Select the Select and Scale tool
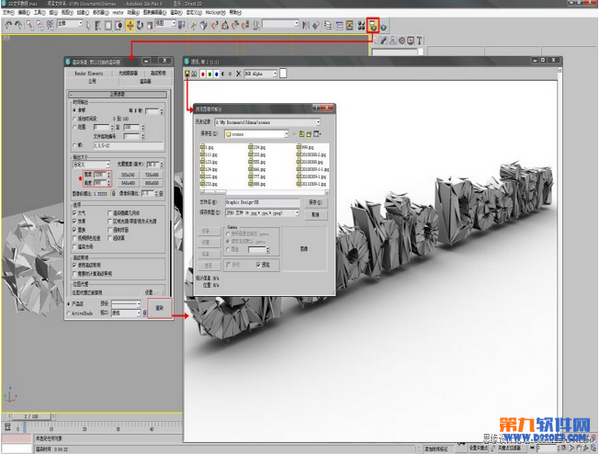 pyautogui.click(x=150, y=25)
